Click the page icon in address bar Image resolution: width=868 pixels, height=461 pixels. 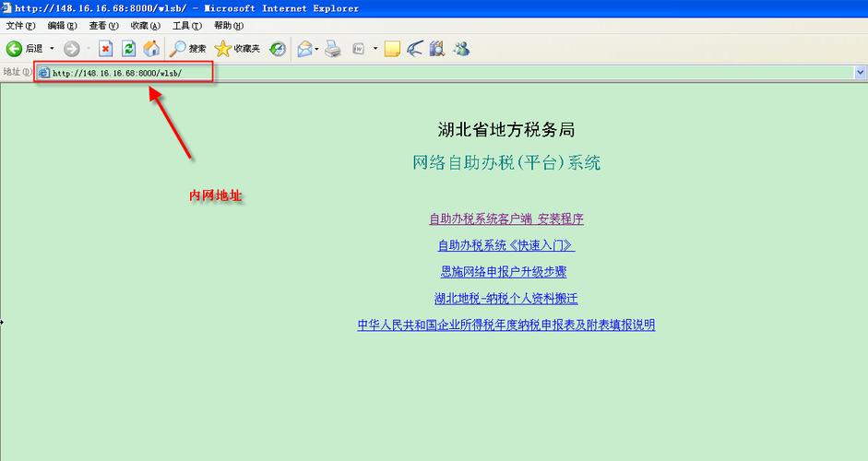(x=43, y=73)
